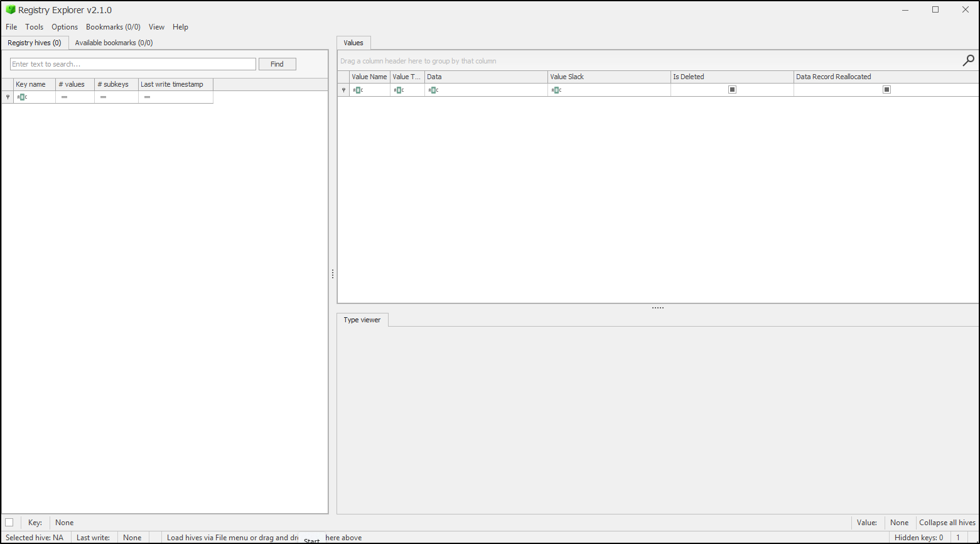The height and width of the screenshot is (544, 980).
Task: Click the Find button
Action: (x=277, y=64)
